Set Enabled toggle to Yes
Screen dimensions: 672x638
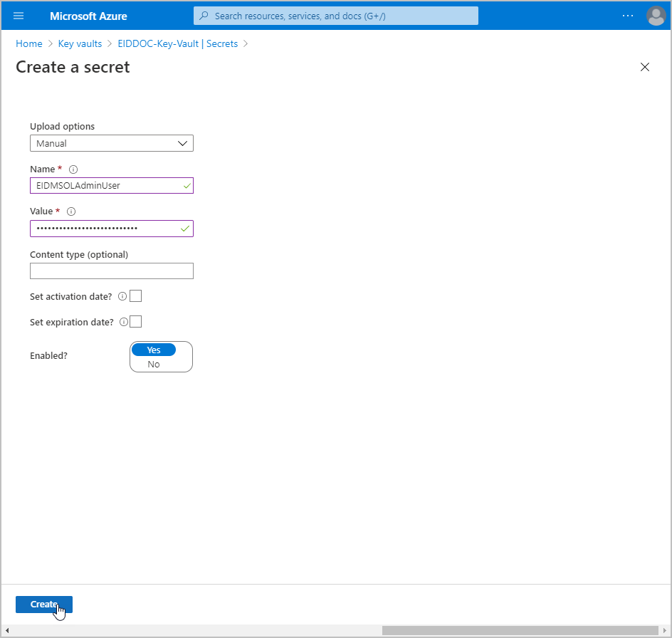[x=154, y=350]
